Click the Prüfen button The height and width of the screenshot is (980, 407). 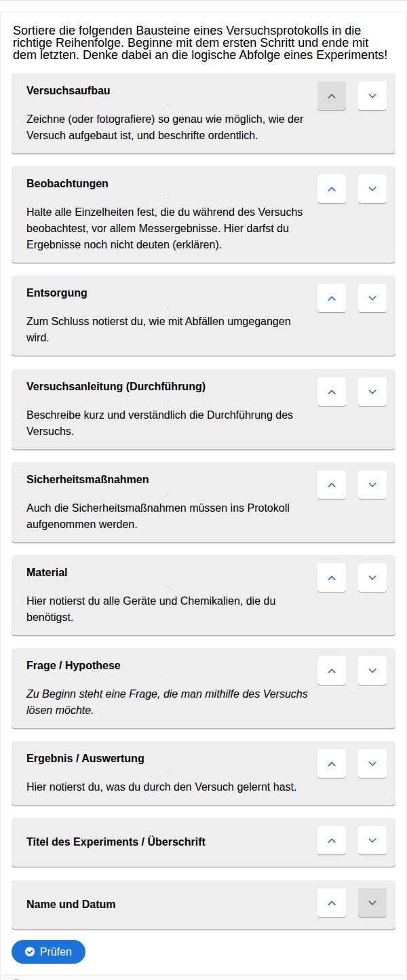coord(48,951)
